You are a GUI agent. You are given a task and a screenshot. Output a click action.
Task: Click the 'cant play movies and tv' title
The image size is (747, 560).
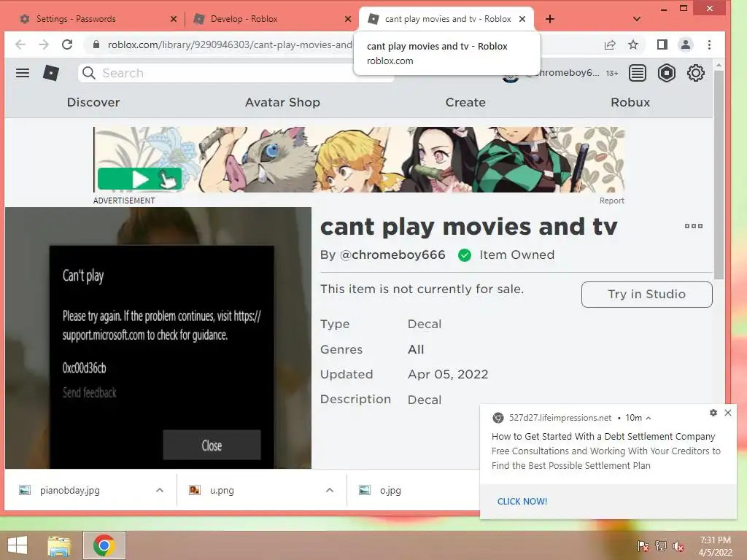pos(469,227)
